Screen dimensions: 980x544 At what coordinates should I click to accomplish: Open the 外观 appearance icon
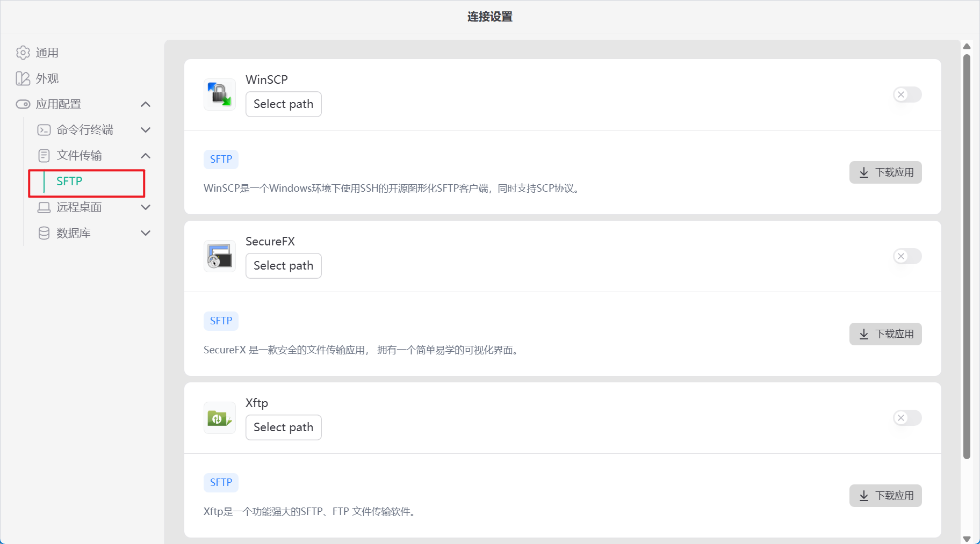[x=23, y=78]
